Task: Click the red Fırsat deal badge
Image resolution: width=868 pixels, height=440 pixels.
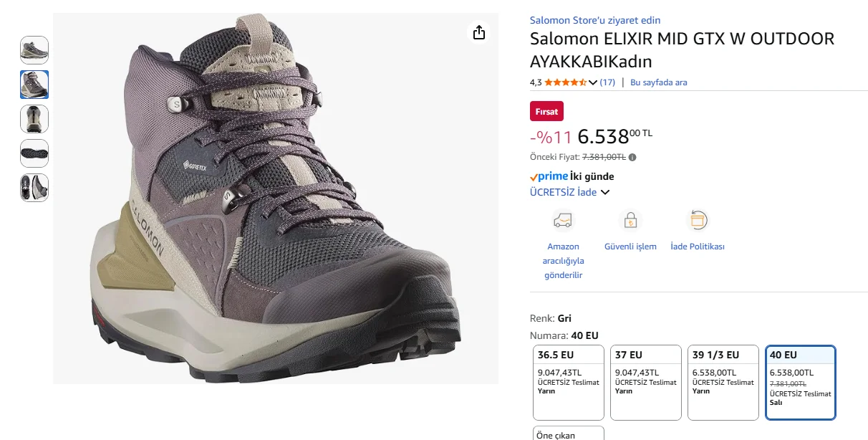Action: (x=547, y=112)
